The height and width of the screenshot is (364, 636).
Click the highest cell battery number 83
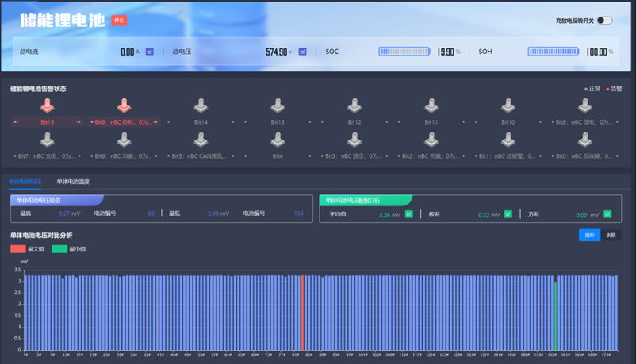151,213
